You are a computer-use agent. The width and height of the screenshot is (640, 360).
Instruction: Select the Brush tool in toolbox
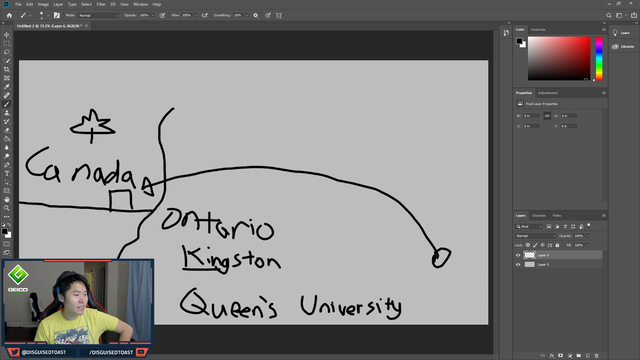click(7, 104)
